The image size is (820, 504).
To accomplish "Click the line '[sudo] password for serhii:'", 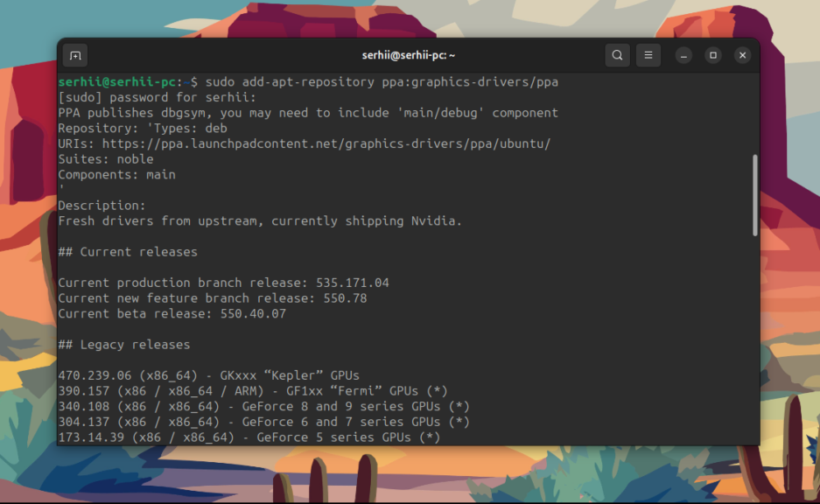I will pyautogui.click(x=157, y=98).
